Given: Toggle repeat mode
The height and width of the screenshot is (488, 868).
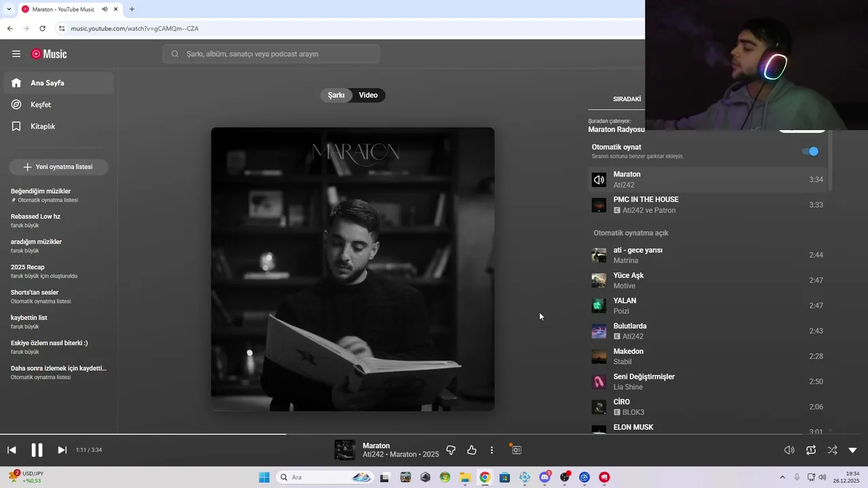Looking at the screenshot, I should pos(811,450).
